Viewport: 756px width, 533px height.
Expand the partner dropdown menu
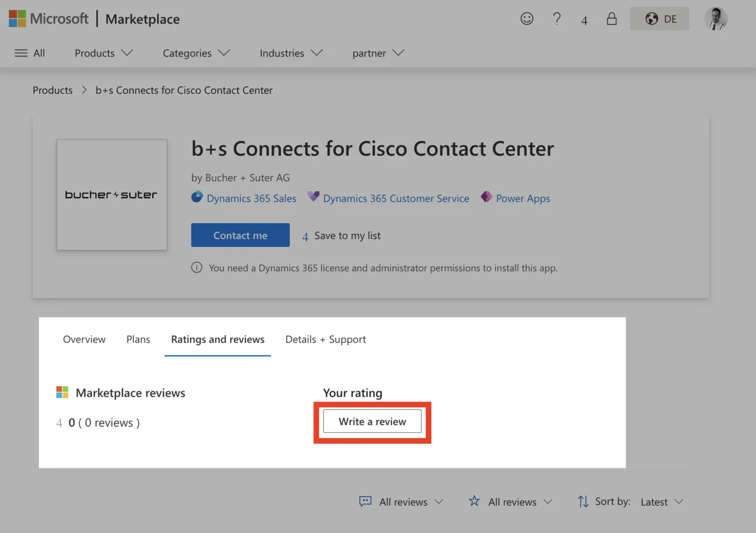coord(378,53)
